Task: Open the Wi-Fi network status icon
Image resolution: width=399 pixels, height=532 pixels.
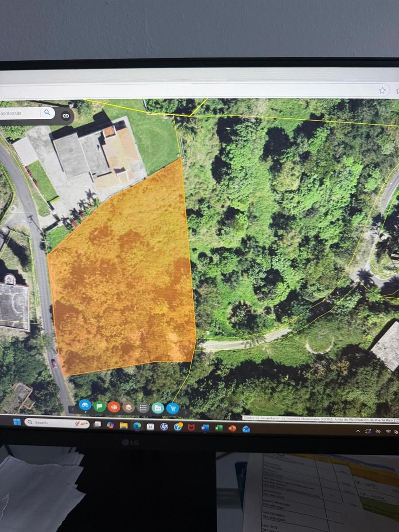Action: pyautogui.click(x=388, y=431)
